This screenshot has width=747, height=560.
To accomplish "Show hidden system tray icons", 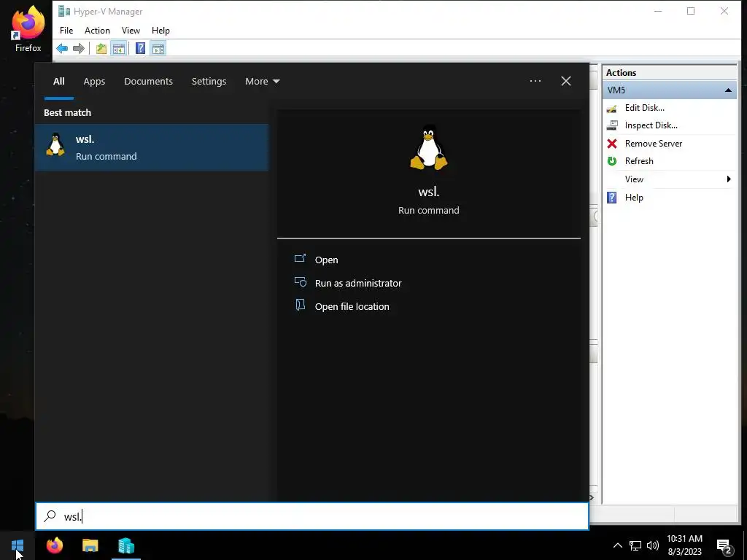I will tap(617, 545).
